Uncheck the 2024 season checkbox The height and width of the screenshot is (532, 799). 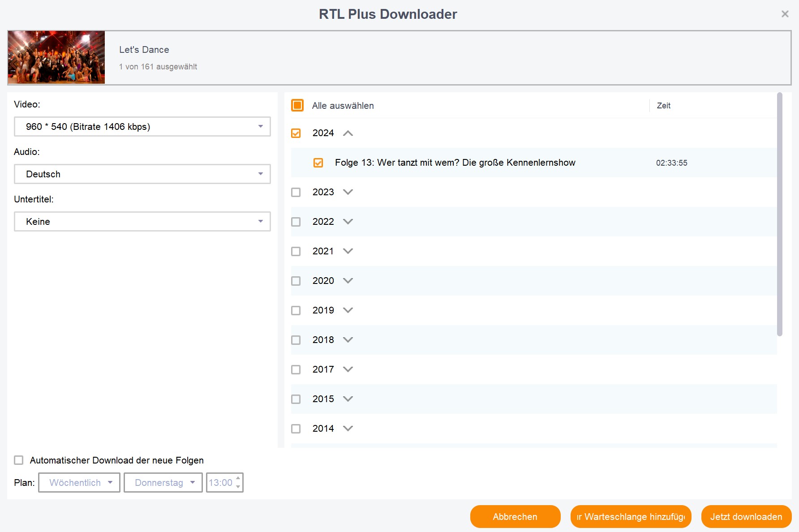coord(296,133)
